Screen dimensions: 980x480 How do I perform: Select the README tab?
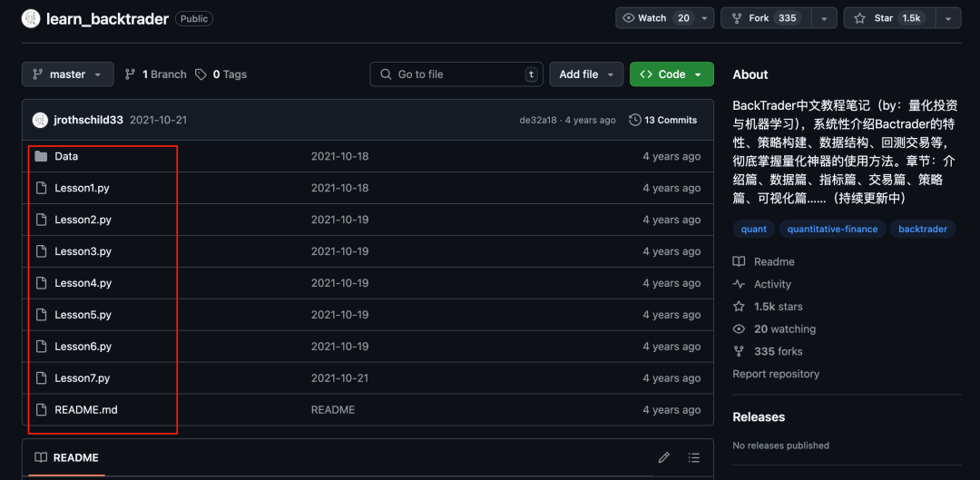67,457
